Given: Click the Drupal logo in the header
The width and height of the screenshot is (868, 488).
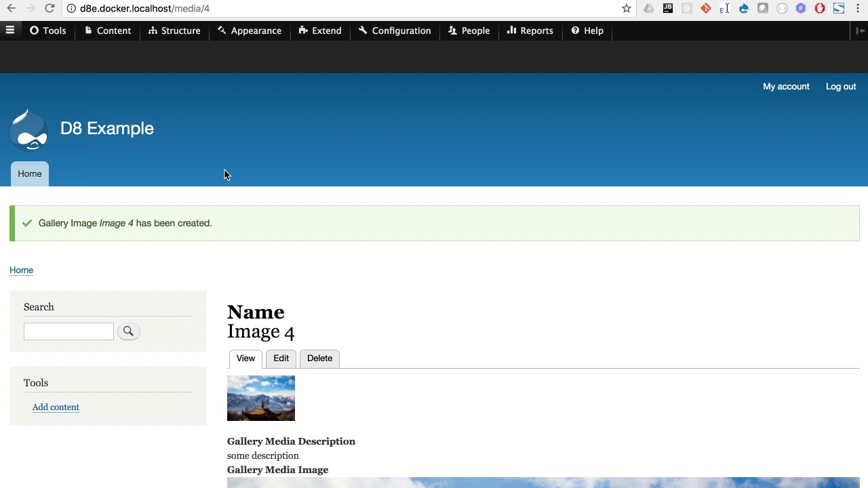Looking at the screenshot, I should 28,129.
